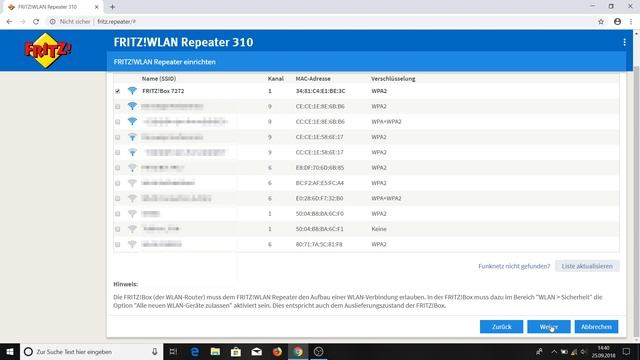Open the Microsoft Store taskbar icon
This screenshot has height=360, width=640.
(236, 351)
